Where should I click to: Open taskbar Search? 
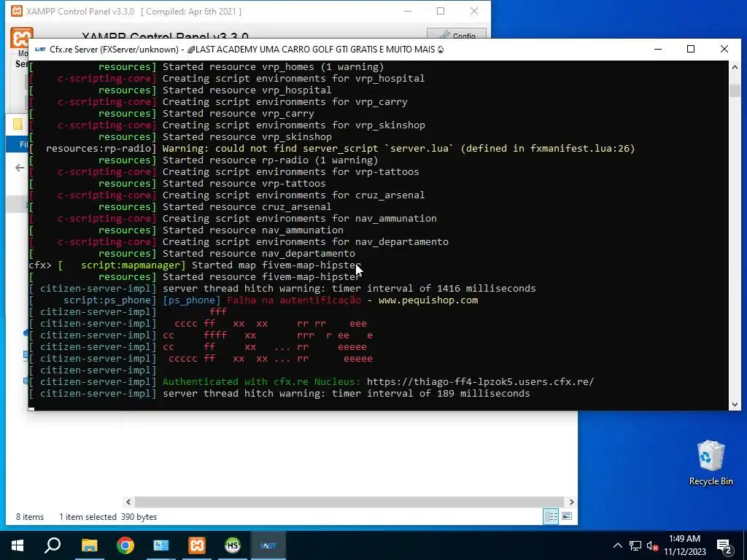click(53, 545)
